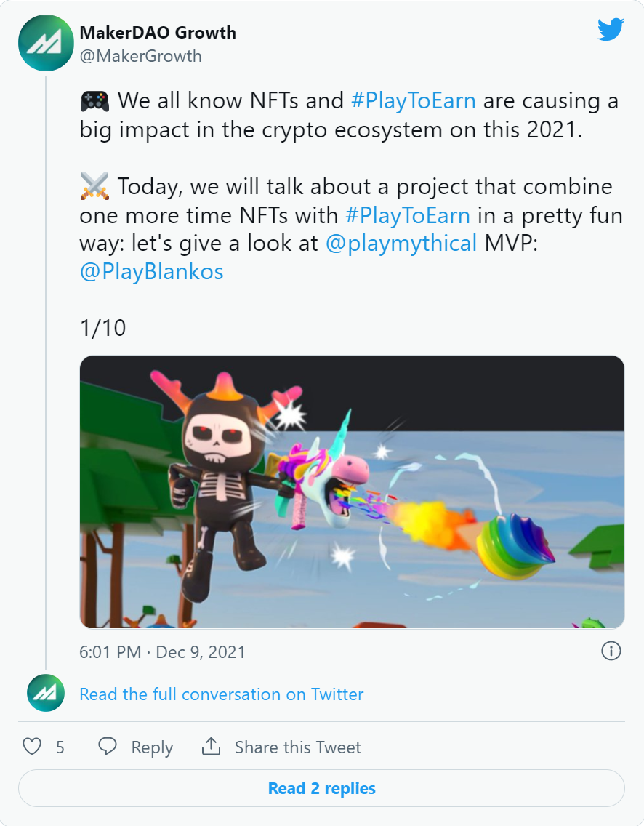Click the Share this Tweet label
This screenshot has height=826, width=644.
pyautogui.click(x=298, y=747)
